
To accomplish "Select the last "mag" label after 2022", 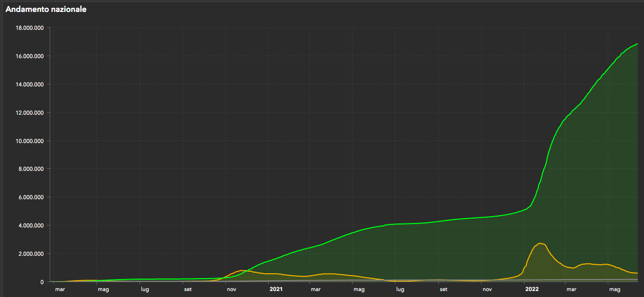I will [x=615, y=289].
